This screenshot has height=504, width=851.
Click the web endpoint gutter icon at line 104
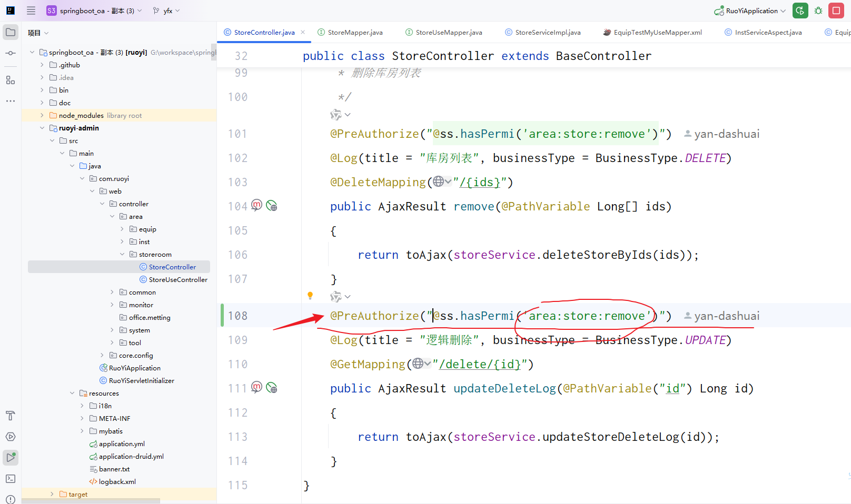click(272, 206)
